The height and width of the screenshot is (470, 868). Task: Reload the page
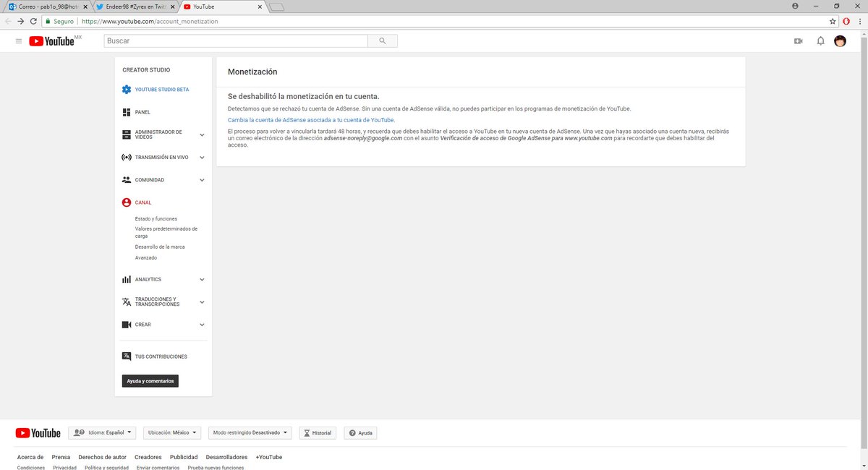pos(33,21)
